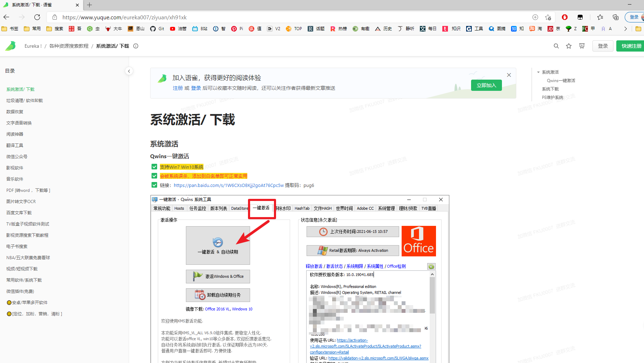644x363 pixels.
Task: Open 垃圾清理/软件卸载 in the sidebar
Action: click(25, 101)
